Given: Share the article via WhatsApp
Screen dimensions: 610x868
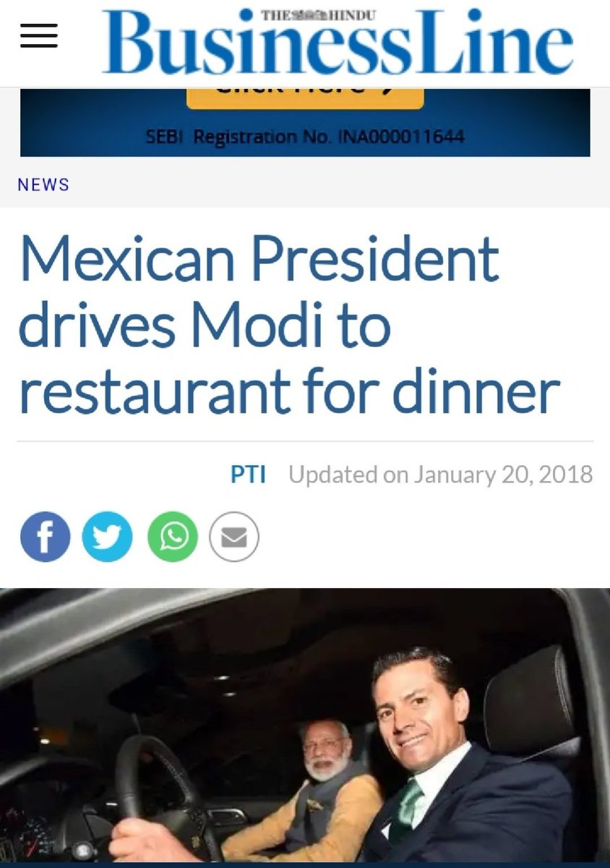Looking at the screenshot, I should (x=173, y=537).
